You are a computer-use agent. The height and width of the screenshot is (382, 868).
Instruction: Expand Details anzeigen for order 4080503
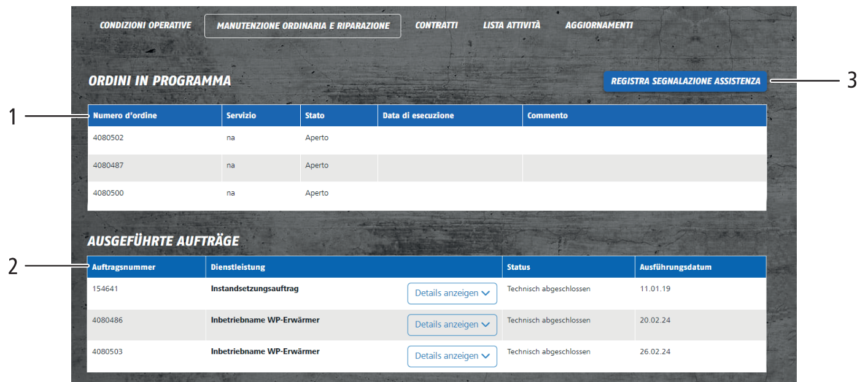[x=452, y=356]
